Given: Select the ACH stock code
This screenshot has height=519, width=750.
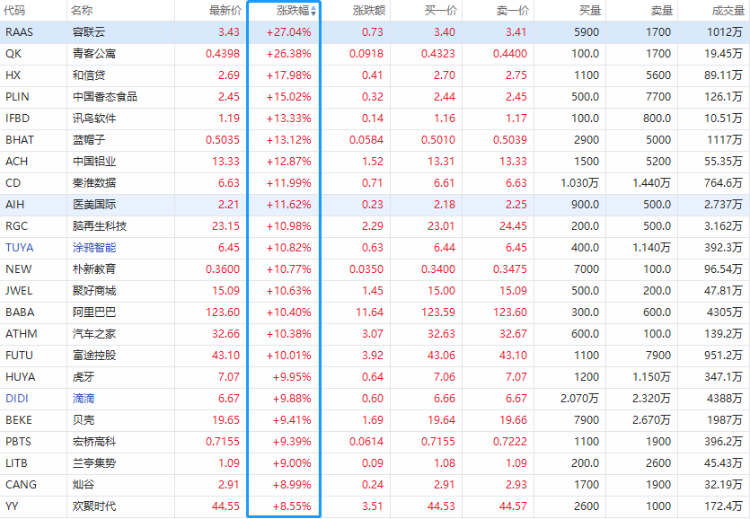Looking at the screenshot, I should point(17,161).
